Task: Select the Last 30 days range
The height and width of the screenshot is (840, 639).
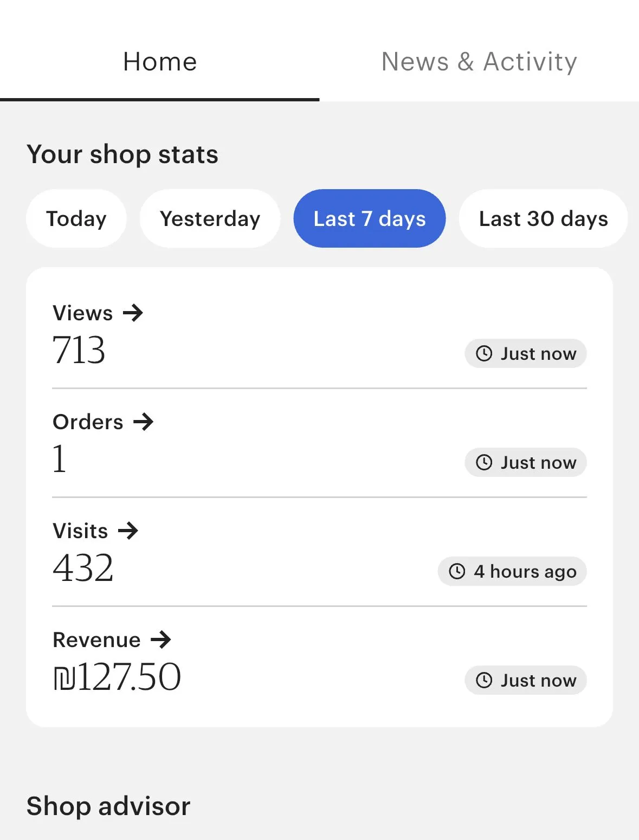Action: tap(543, 218)
